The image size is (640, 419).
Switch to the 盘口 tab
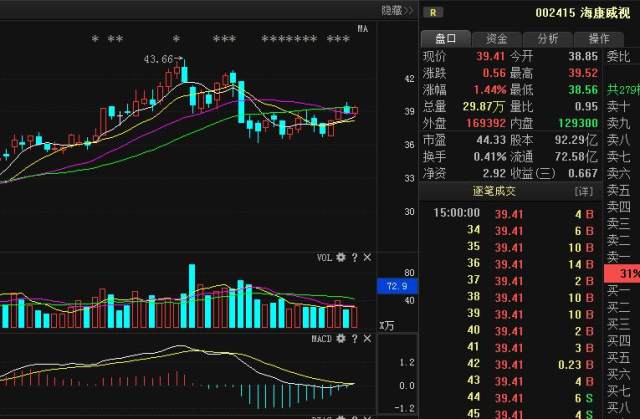pos(446,39)
